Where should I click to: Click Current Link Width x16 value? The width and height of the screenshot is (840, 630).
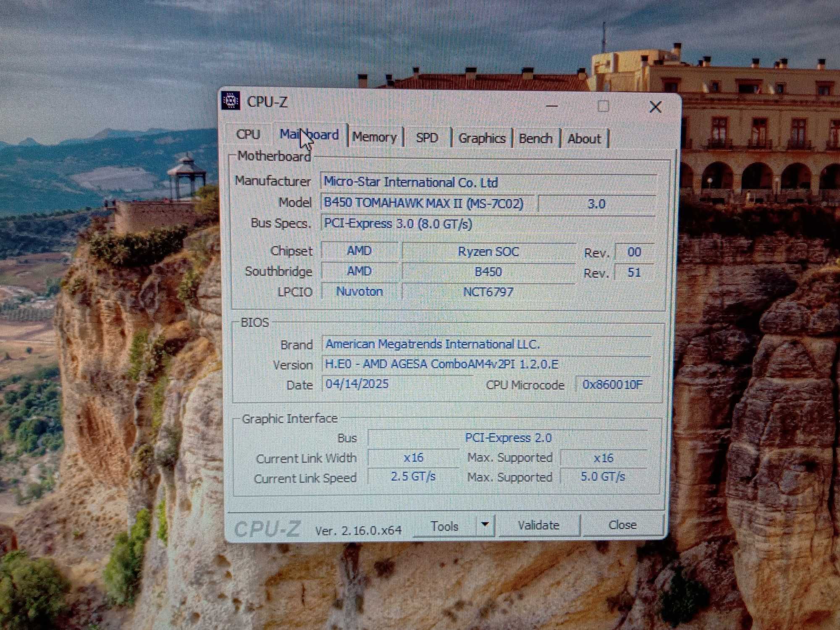[413, 457]
